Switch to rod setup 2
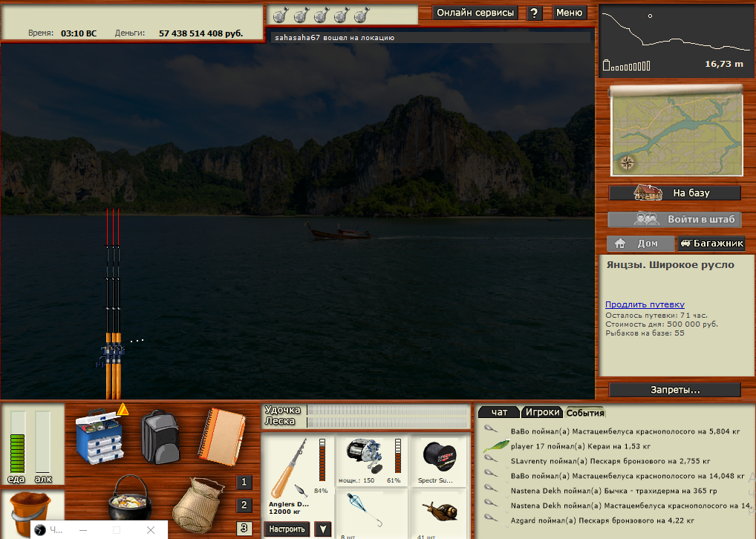Viewport: 756px width, 539px height. tap(244, 505)
